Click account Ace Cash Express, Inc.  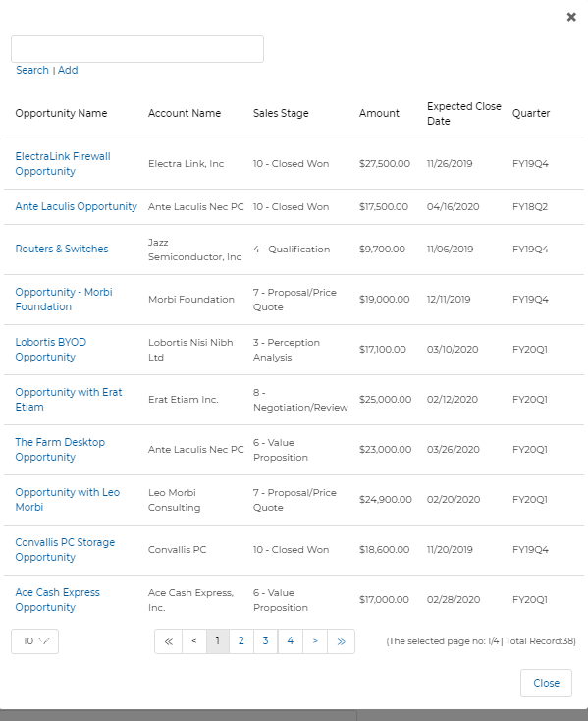190,600
